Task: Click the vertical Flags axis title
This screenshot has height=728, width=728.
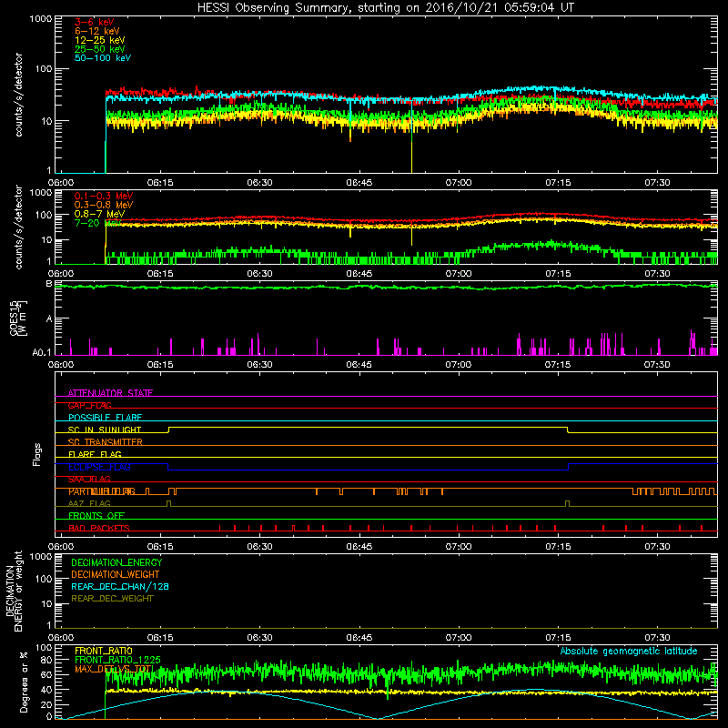Action: [37, 454]
